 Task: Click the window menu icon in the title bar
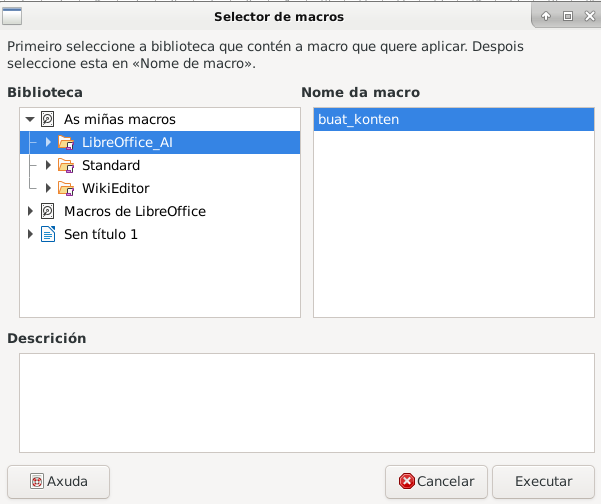click(x=13, y=16)
